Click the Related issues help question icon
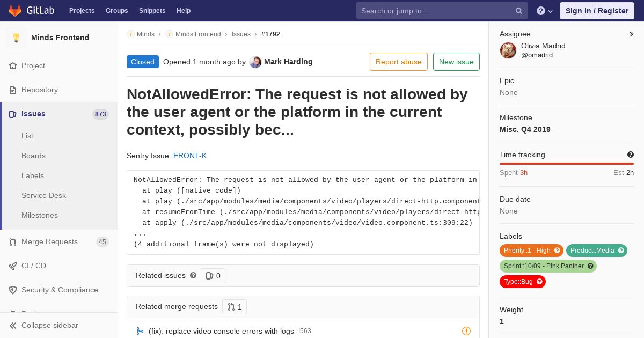The image size is (644, 338). coord(193,275)
